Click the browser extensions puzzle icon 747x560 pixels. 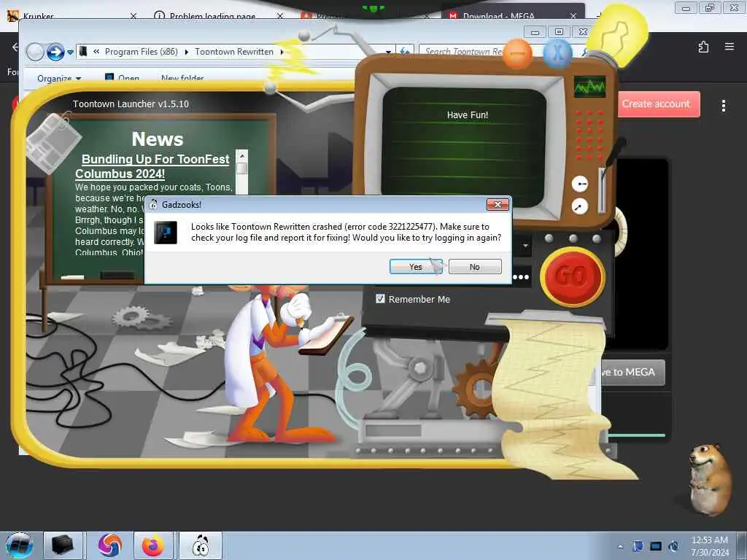tap(703, 47)
